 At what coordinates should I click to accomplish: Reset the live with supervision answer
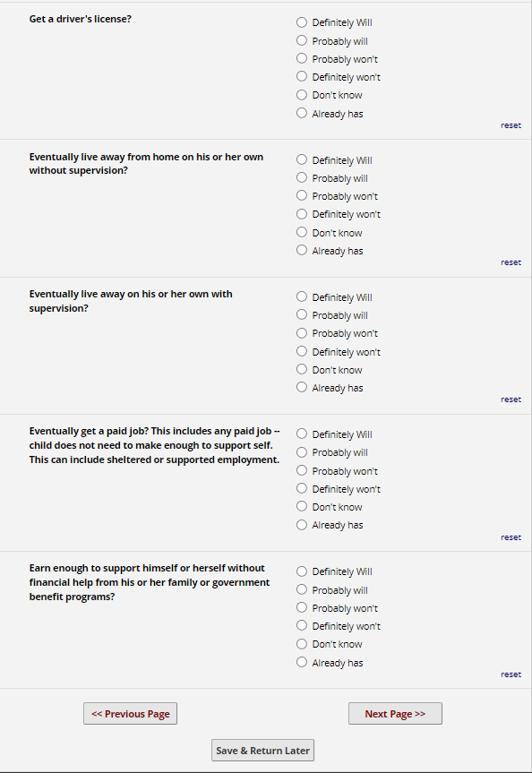(x=511, y=399)
